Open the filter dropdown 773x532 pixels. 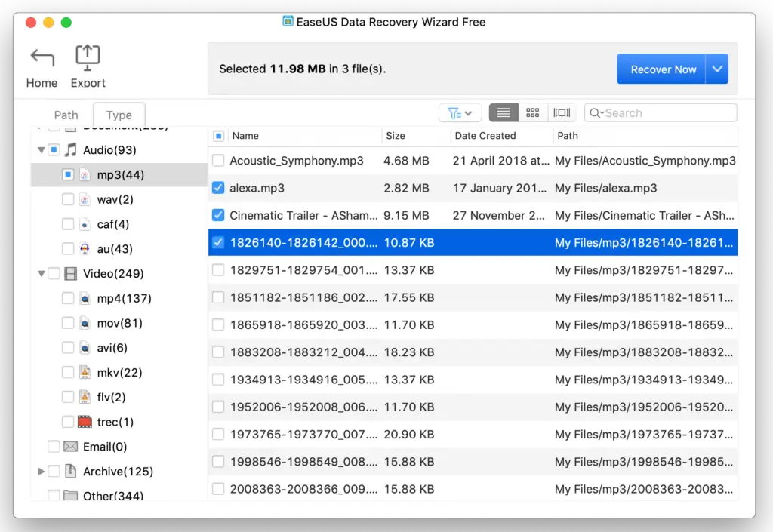[x=460, y=113]
